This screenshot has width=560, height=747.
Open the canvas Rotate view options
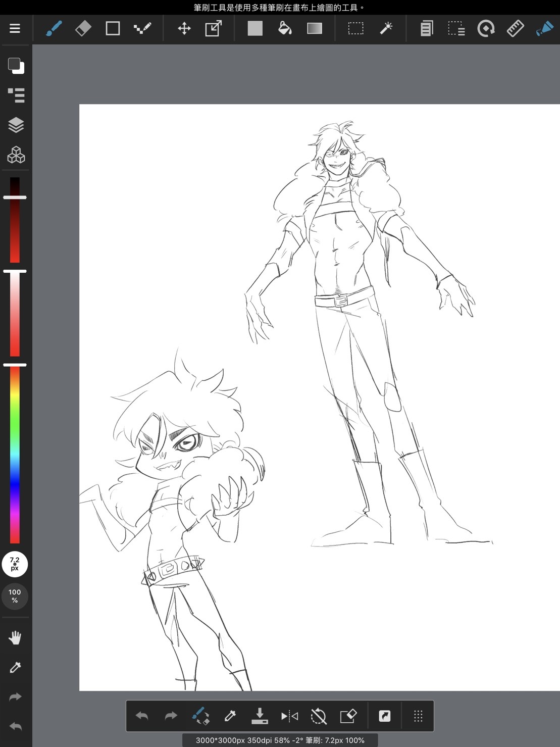coord(486,28)
